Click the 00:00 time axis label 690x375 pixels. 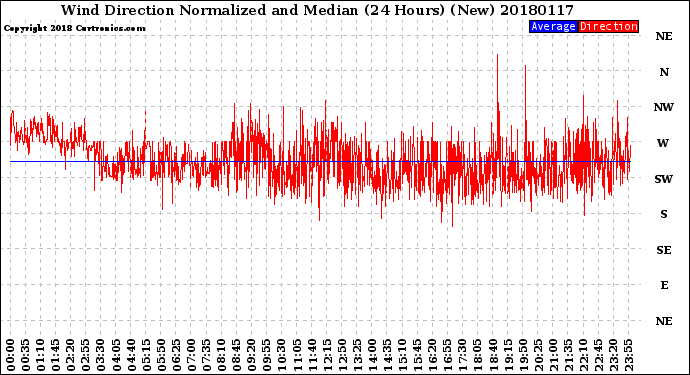tap(11, 355)
